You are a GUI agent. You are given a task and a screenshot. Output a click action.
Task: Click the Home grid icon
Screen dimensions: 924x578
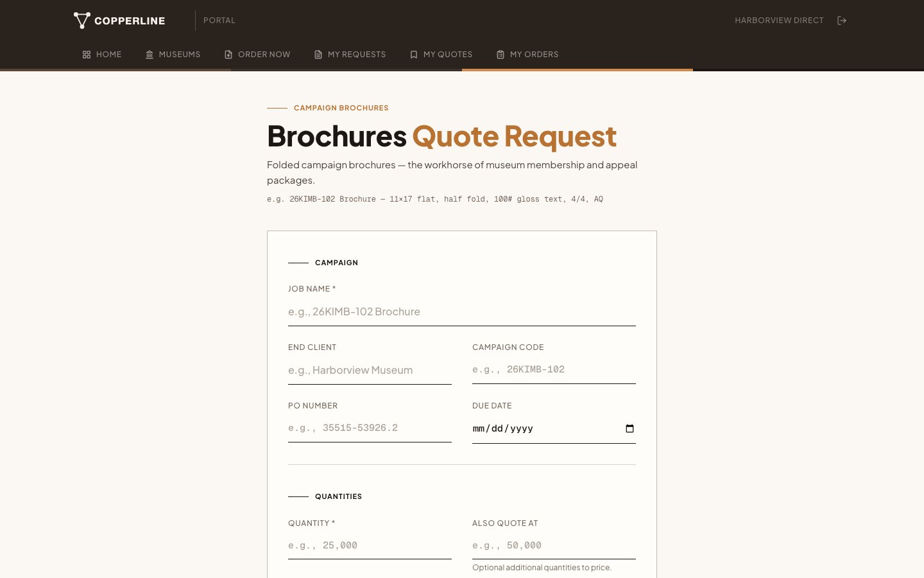(x=87, y=55)
